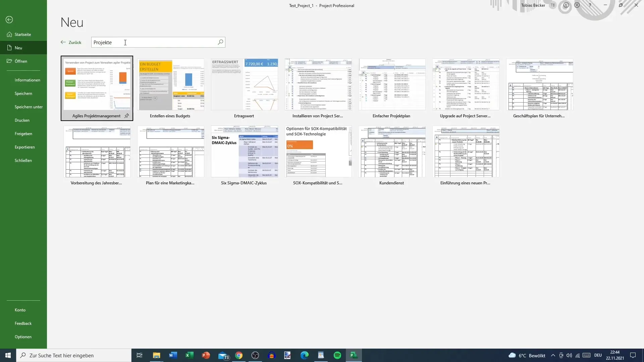Open OBS Studio from taskbar

255,355
